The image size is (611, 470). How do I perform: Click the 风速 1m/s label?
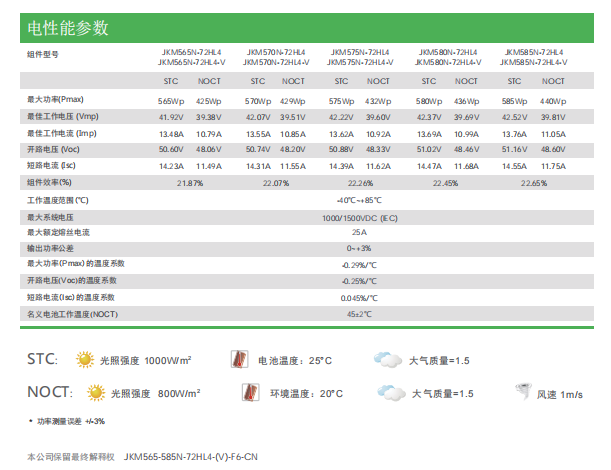559,395
